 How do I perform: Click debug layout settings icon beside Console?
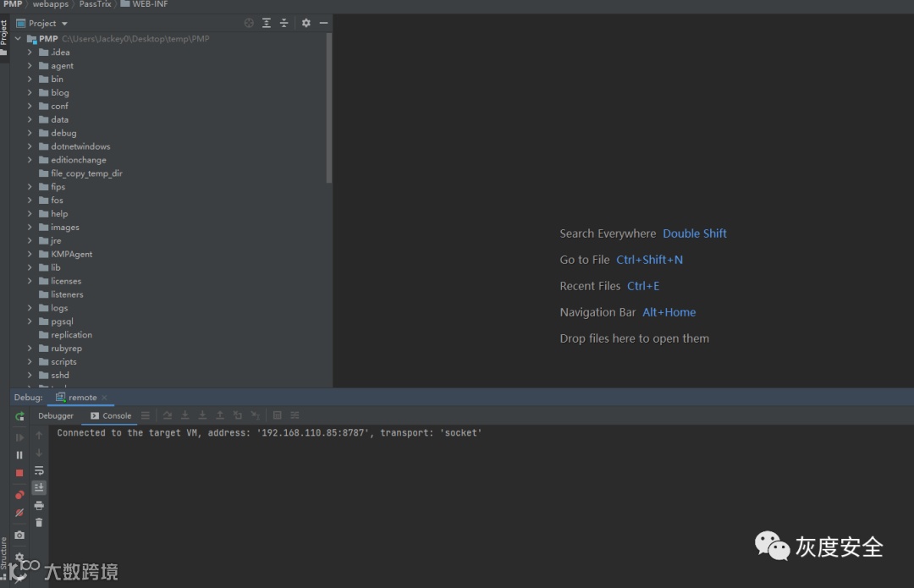(x=146, y=415)
